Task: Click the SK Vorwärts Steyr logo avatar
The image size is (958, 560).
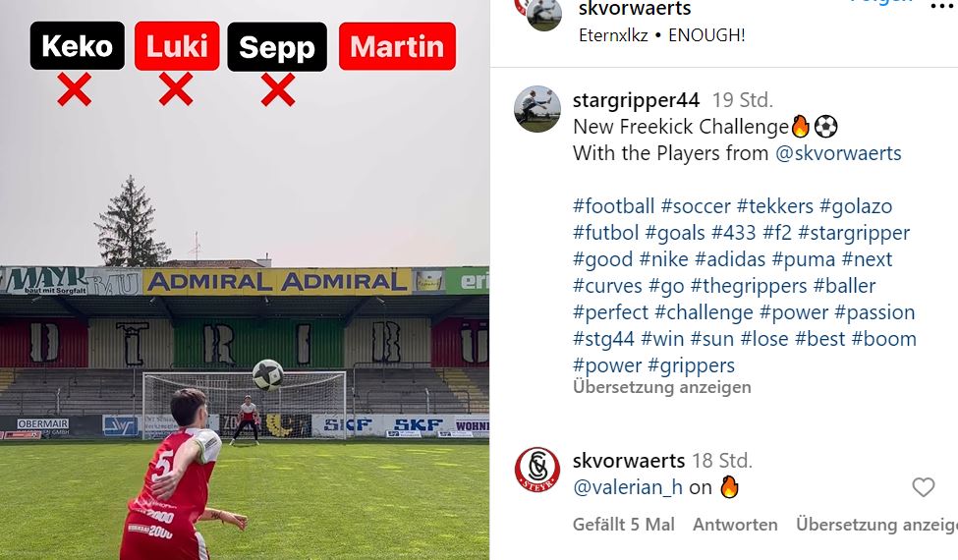Action: click(x=537, y=470)
